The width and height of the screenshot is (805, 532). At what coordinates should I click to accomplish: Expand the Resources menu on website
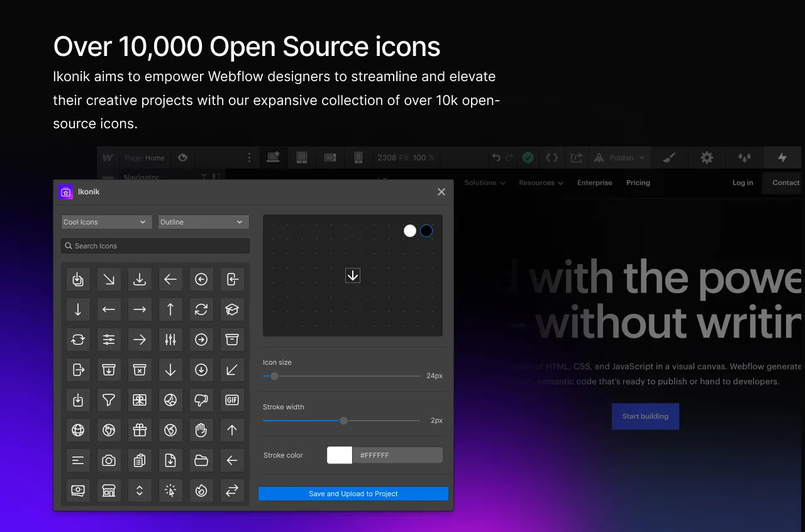541,183
